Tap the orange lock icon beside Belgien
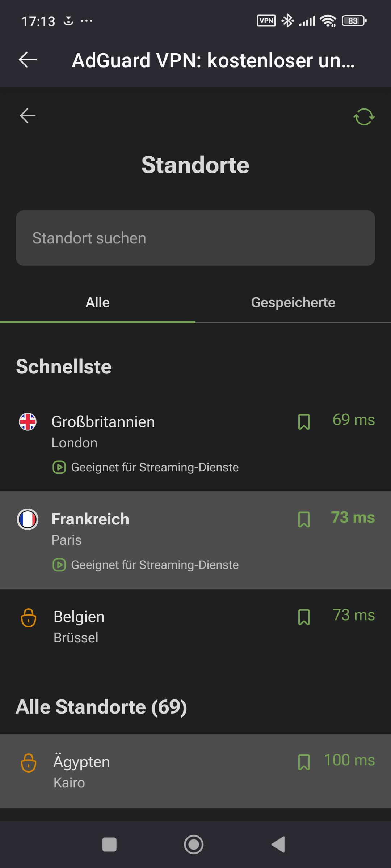This screenshot has height=868, width=391. click(29, 617)
